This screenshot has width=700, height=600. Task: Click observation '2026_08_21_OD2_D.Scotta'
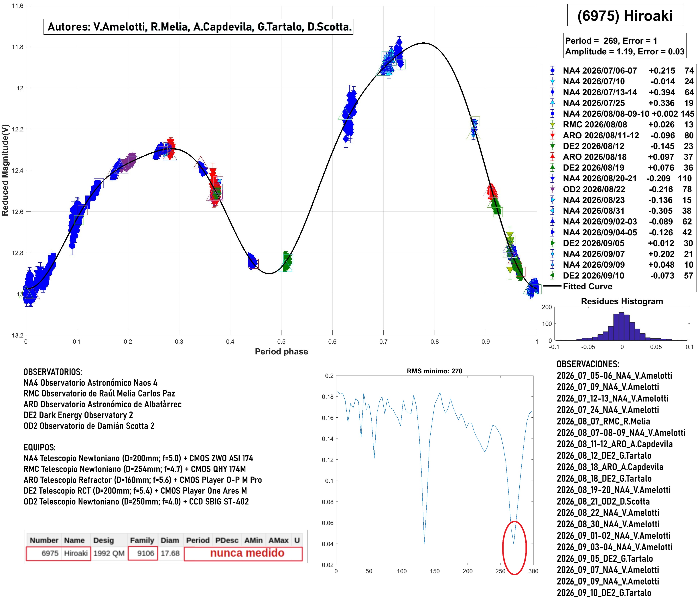[603, 501]
